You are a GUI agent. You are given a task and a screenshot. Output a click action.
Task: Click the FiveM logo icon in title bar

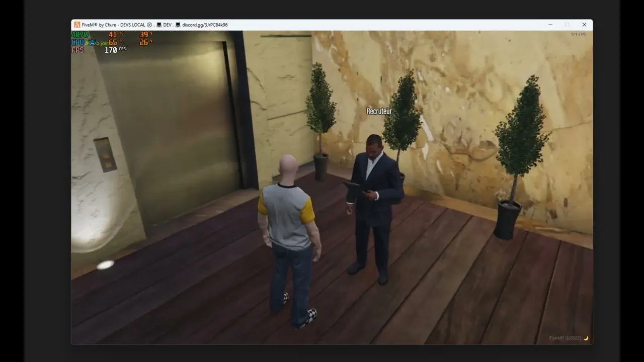77,25
